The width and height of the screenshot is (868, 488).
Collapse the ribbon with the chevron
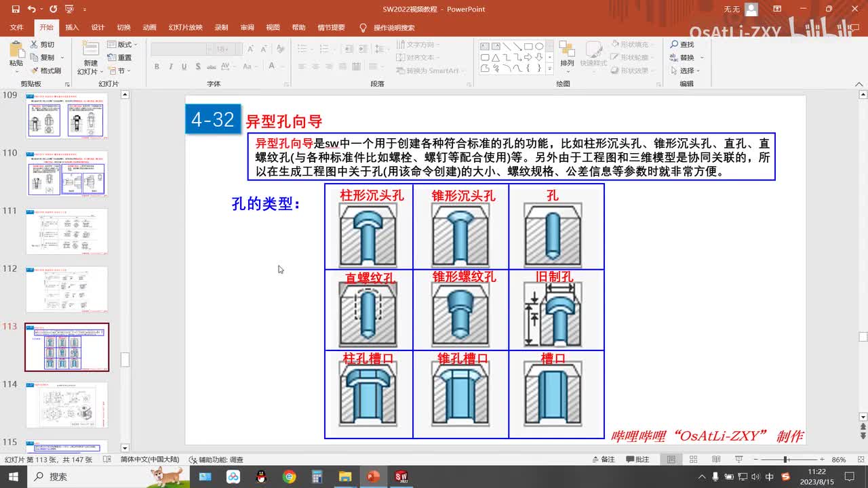(860, 83)
